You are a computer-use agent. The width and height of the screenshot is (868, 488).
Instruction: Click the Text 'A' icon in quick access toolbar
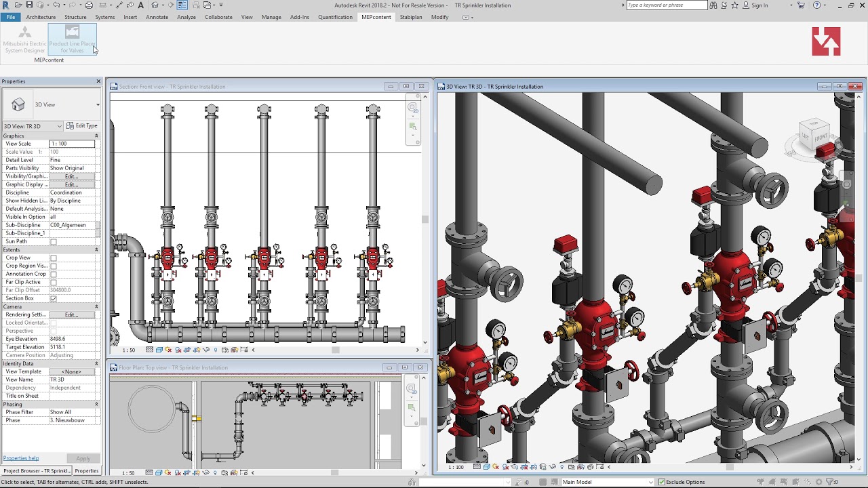pyautogui.click(x=141, y=5)
